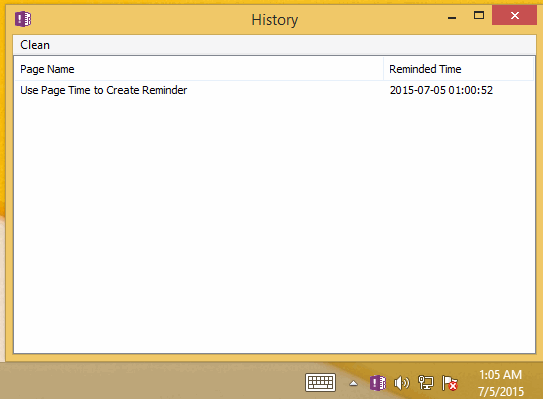Select row 'Use Page Time to Create Reminder'
This screenshot has height=399, width=543.
274,90
